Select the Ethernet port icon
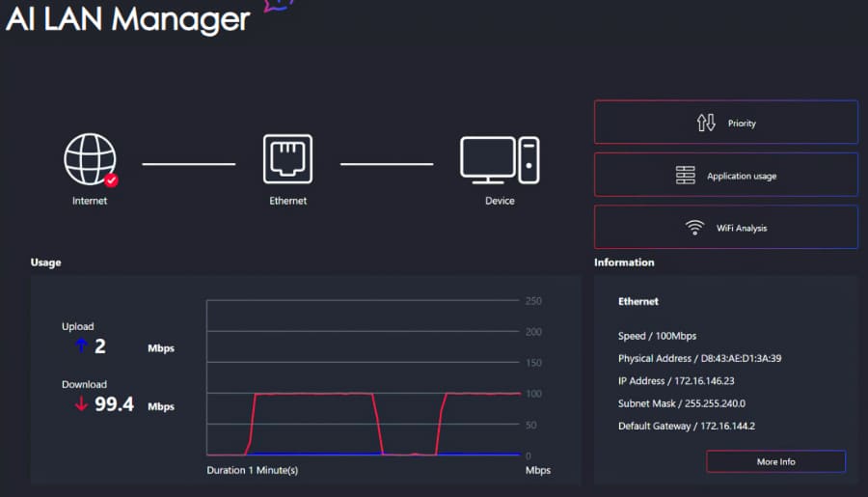 click(x=287, y=159)
